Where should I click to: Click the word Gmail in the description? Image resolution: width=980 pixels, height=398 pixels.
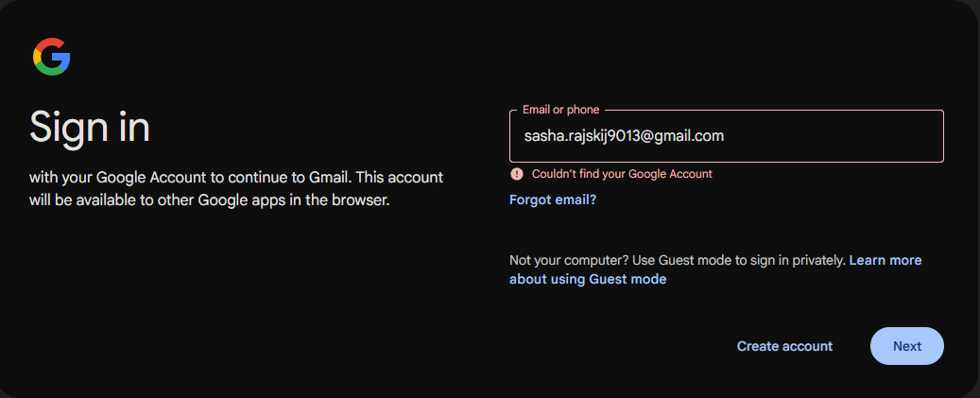click(334, 177)
